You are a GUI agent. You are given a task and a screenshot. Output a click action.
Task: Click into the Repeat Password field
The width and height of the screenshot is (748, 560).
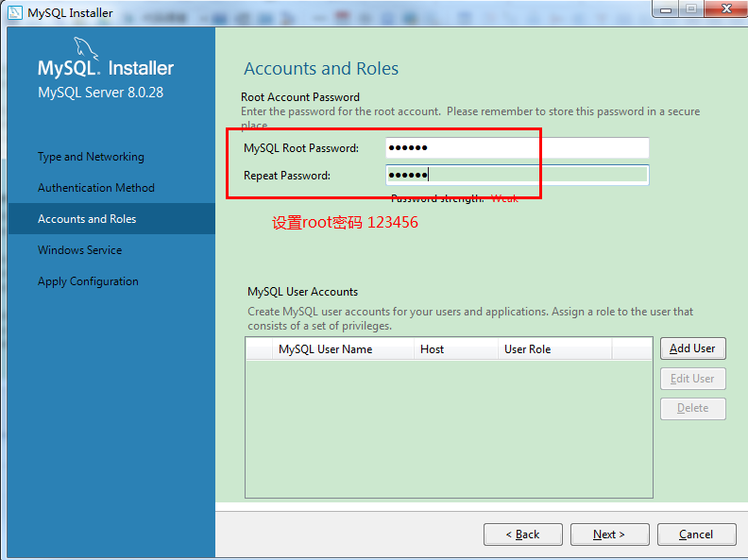click(518, 175)
